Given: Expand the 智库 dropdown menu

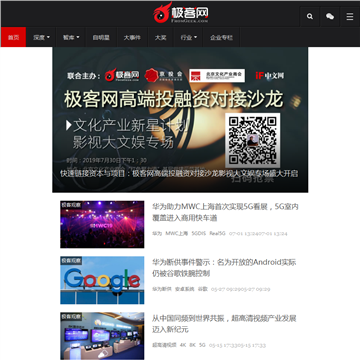Looking at the screenshot, I should 71,37.
